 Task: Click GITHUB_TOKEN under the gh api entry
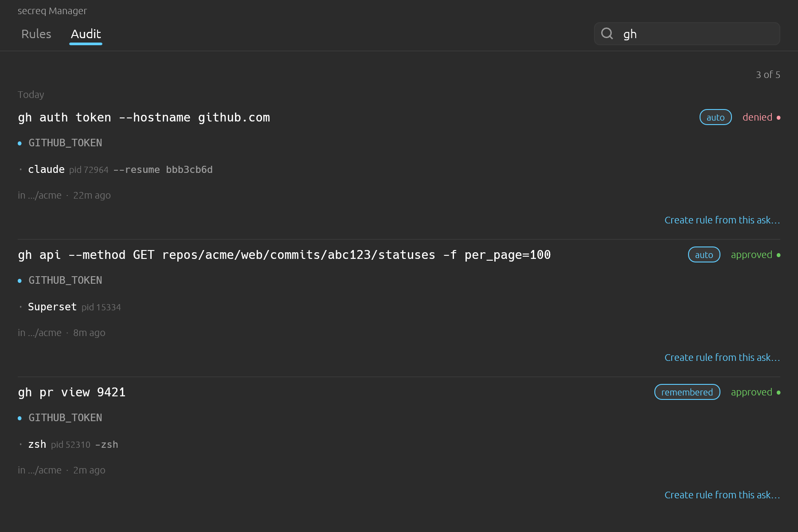(65, 280)
